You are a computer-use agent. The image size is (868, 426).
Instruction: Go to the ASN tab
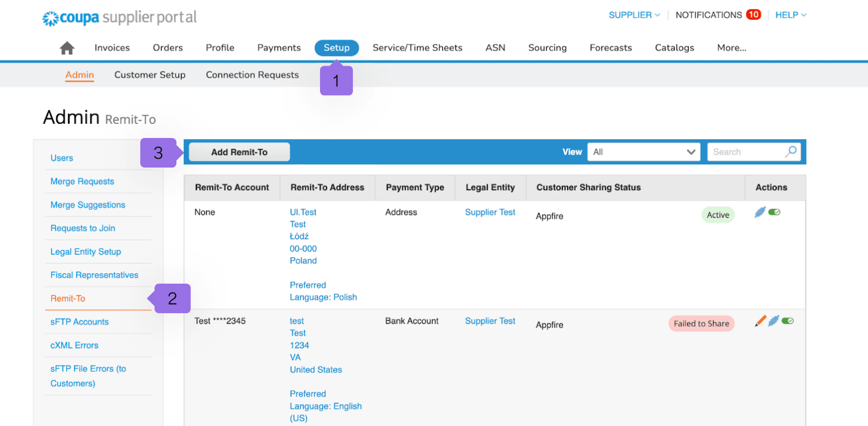(495, 48)
